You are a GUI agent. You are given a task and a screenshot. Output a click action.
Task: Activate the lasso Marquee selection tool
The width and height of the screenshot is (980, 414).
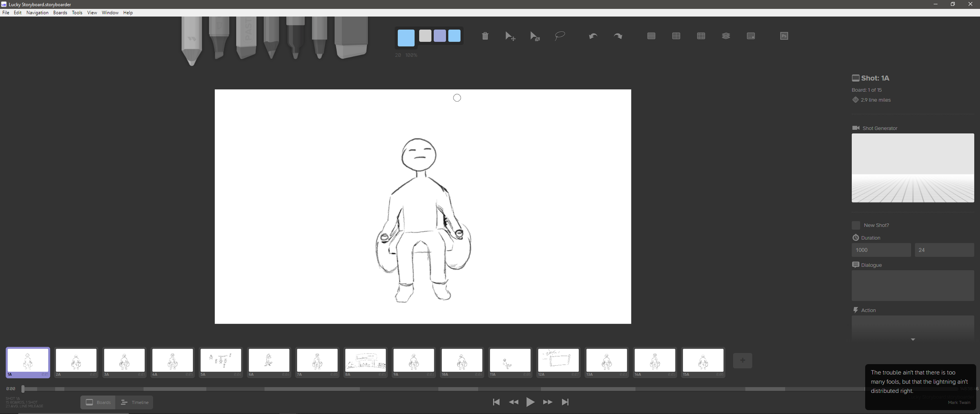(x=560, y=36)
